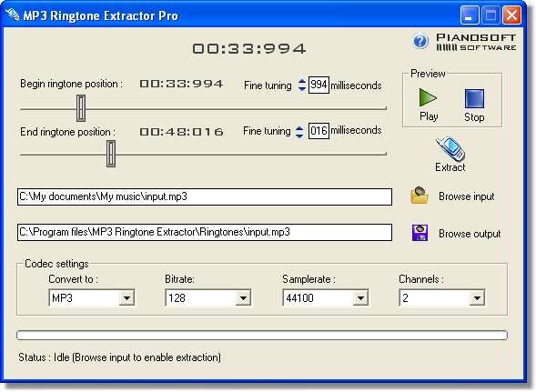Click the app icon in the title bar

click(x=13, y=15)
